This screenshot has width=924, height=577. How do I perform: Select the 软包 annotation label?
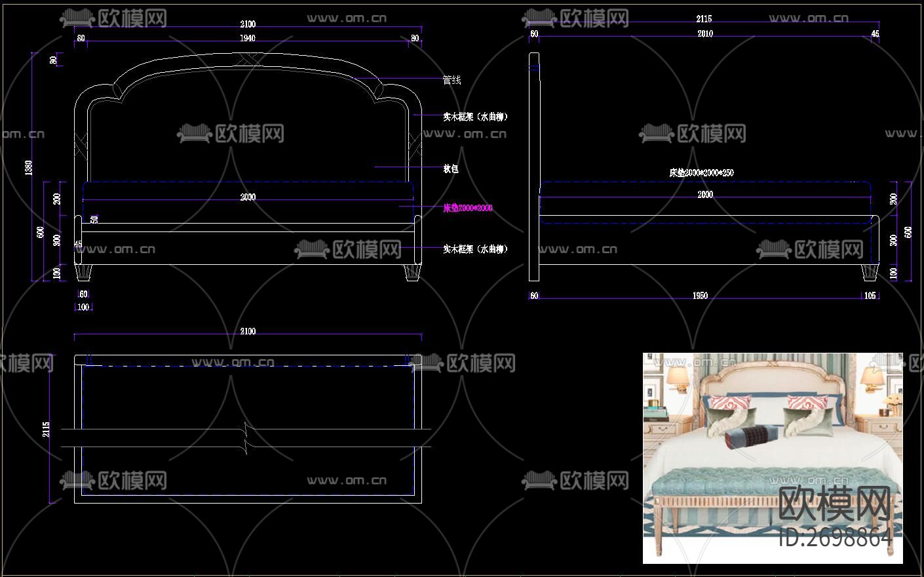coord(451,169)
